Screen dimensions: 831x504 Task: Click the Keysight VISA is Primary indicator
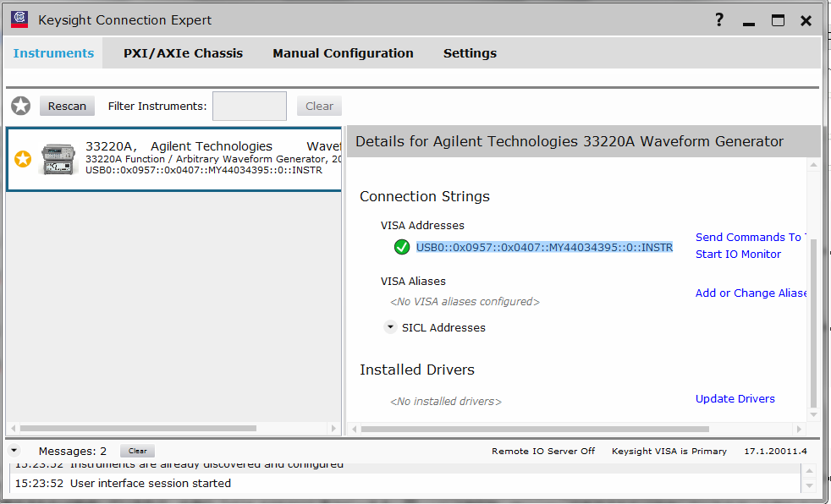click(669, 451)
